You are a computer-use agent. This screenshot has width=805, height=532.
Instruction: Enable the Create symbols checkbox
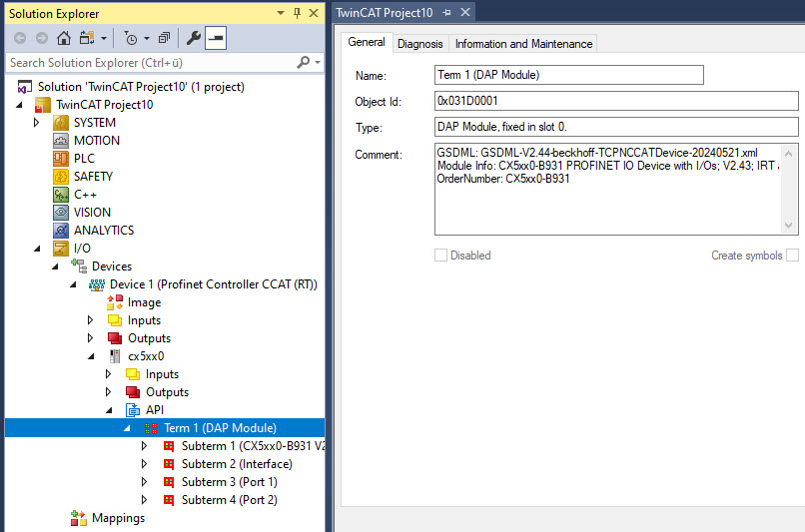click(792, 256)
